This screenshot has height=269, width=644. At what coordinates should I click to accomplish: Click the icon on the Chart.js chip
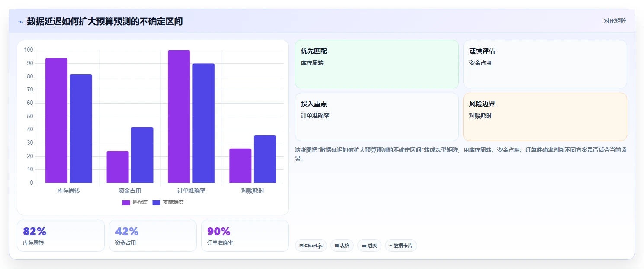click(x=301, y=246)
